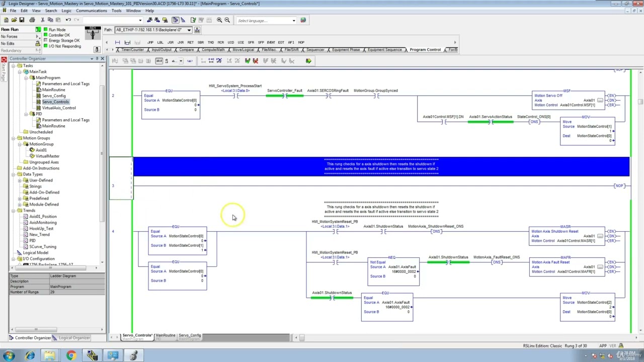Screen dimensions: 644x362
Task: Toggle the tag description display button
Action: [159, 61]
